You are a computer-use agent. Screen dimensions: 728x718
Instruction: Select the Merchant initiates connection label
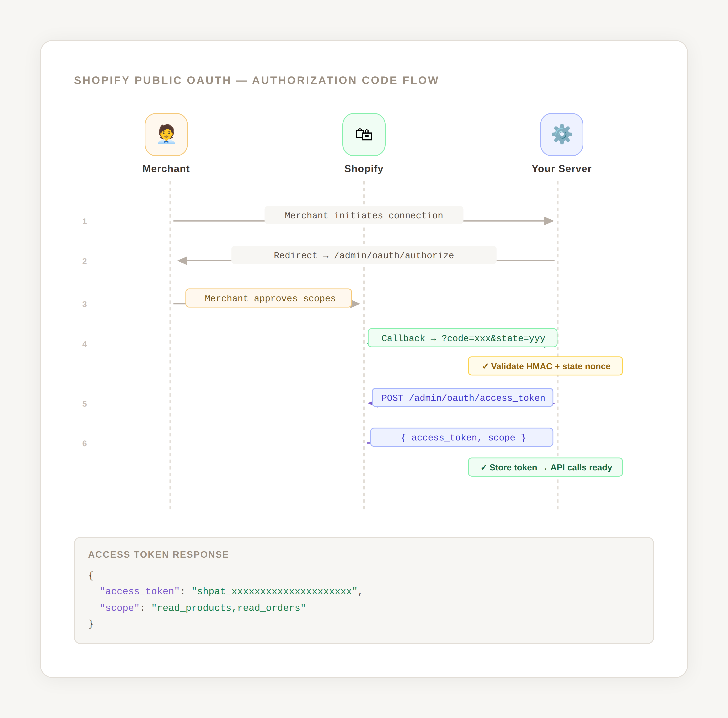click(x=364, y=215)
